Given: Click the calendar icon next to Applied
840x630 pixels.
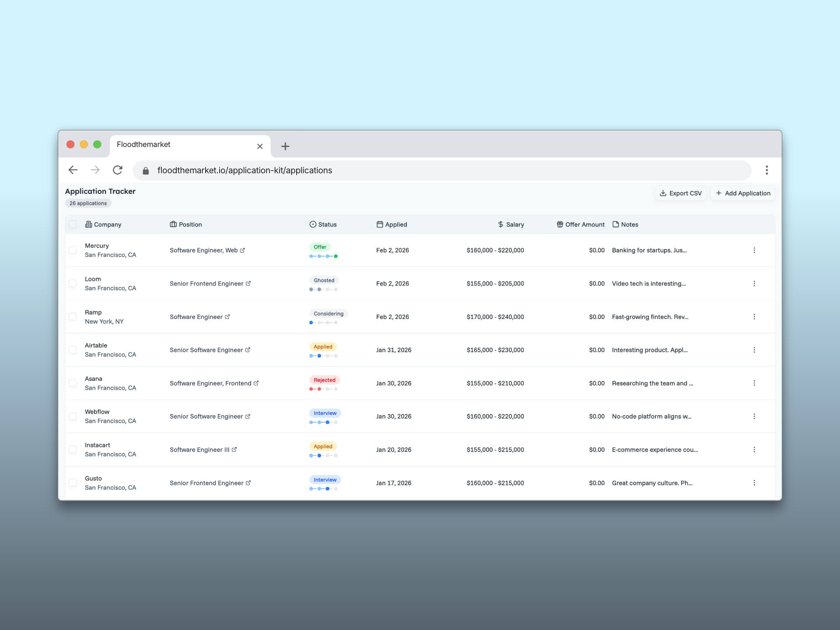Looking at the screenshot, I should [380, 224].
